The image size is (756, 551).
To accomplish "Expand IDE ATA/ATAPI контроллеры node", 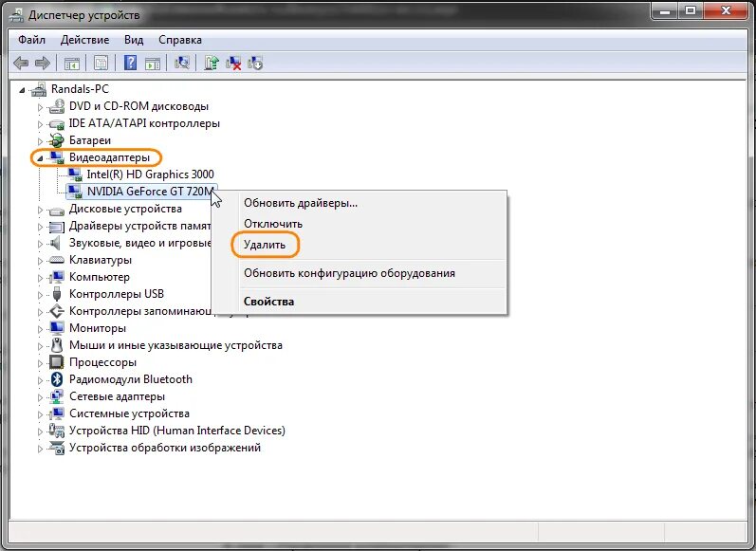I will (40, 124).
